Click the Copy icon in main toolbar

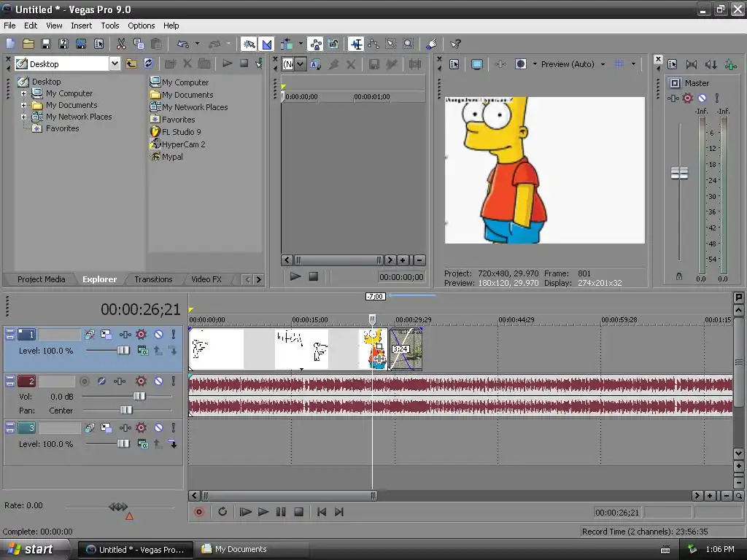point(139,44)
